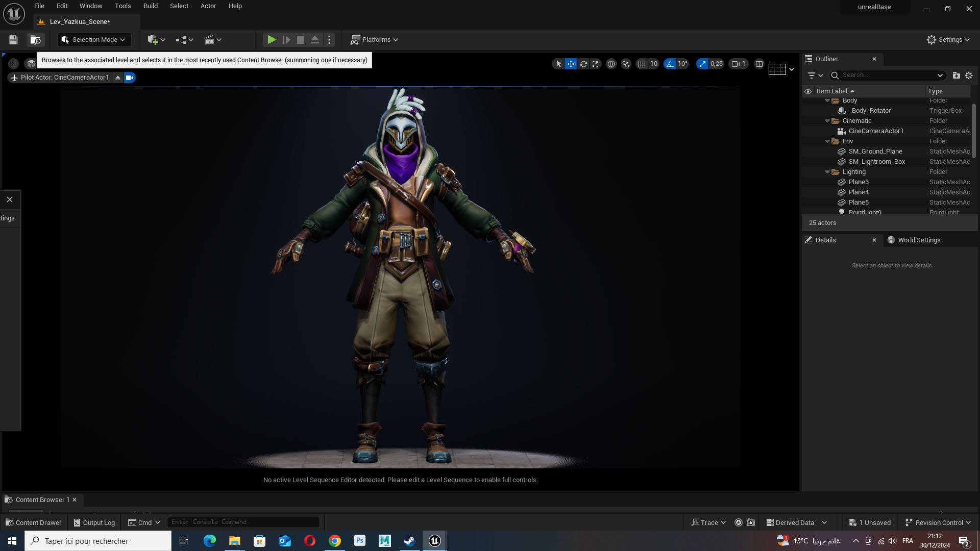The width and height of the screenshot is (980, 551).
Task: Open the scale snap value 0,25
Action: (717, 64)
